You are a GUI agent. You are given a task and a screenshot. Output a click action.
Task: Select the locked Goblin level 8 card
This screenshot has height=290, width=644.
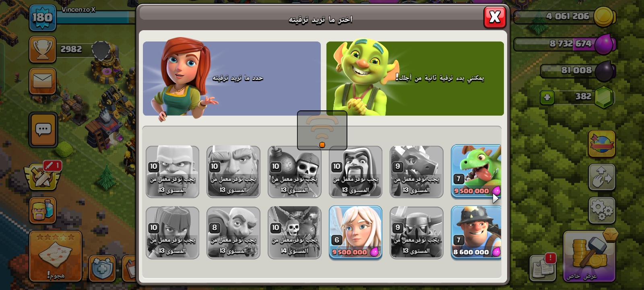point(233,233)
